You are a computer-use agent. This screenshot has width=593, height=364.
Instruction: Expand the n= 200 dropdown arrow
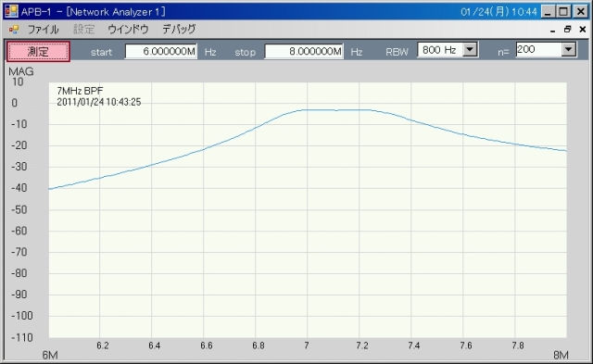point(568,49)
